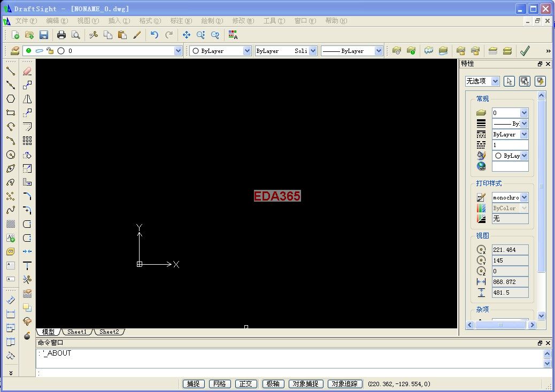Switch to the Sheet1 tab

pos(77,332)
